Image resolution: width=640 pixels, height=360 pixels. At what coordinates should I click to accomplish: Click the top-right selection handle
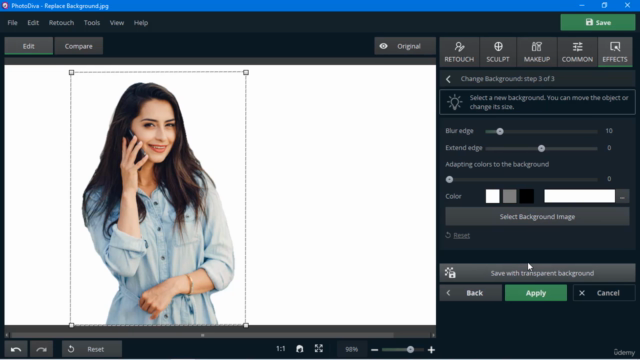[x=246, y=72]
